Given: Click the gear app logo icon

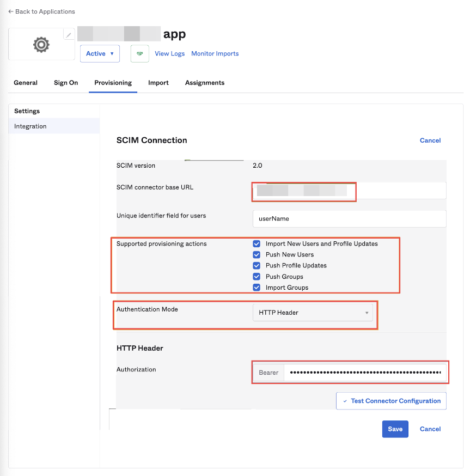Looking at the screenshot, I should (x=41, y=45).
